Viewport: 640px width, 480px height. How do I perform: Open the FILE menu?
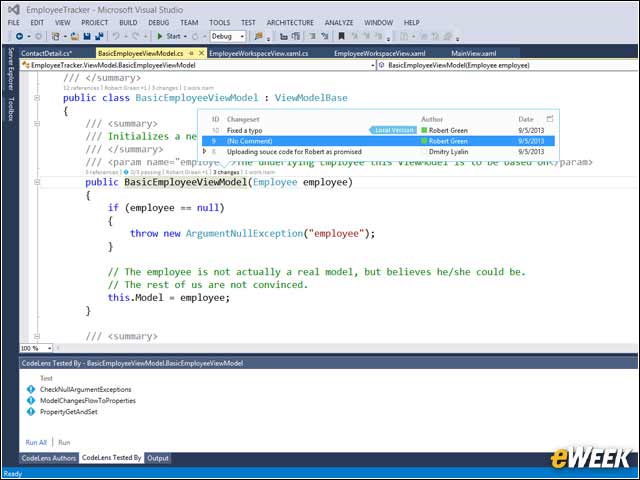(x=13, y=22)
